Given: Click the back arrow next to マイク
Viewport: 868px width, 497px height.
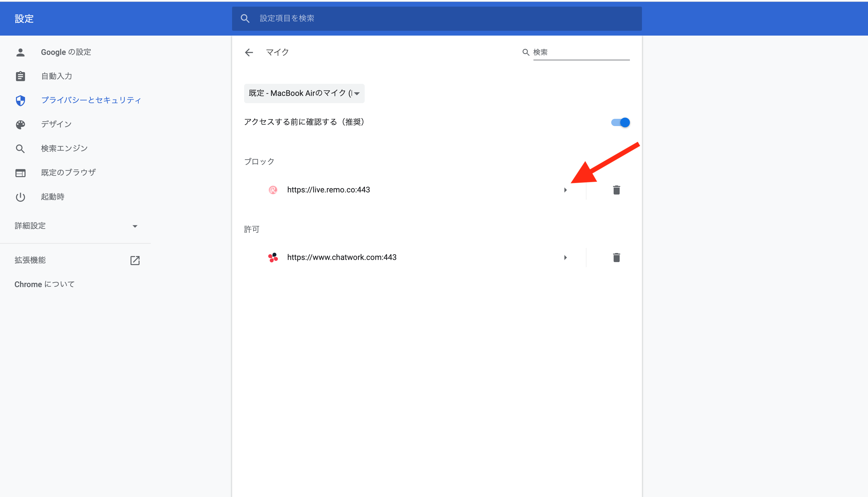Looking at the screenshot, I should point(249,52).
